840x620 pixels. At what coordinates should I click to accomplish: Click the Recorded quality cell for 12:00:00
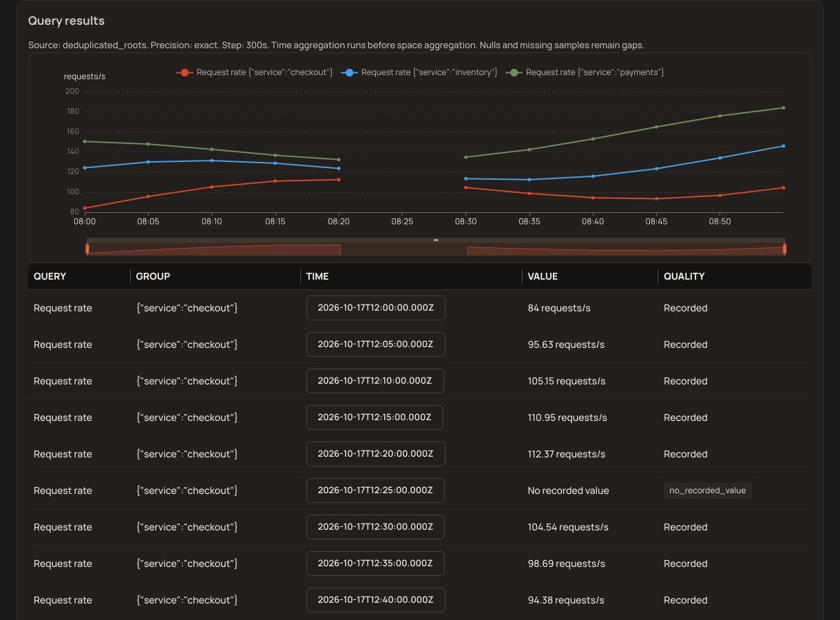[x=686, y=308]
